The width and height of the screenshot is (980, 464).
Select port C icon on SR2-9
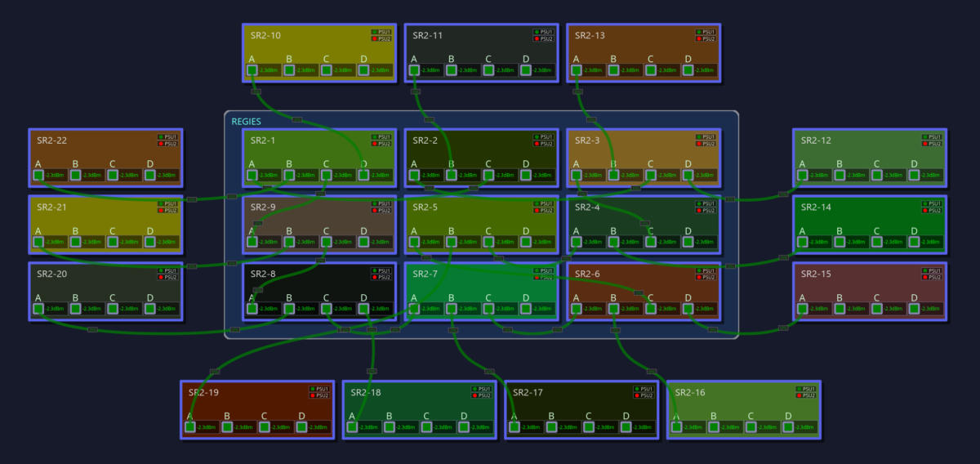pyautogui.click(x=327, y=242)
